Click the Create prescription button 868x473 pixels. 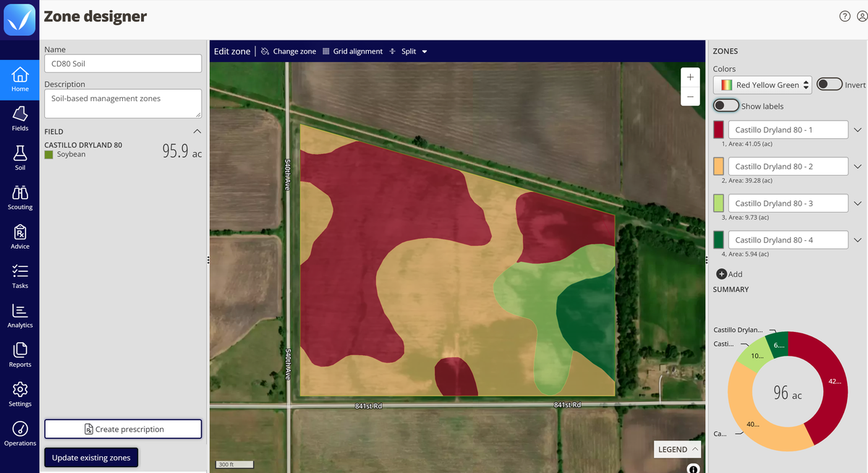pos(123,429)
